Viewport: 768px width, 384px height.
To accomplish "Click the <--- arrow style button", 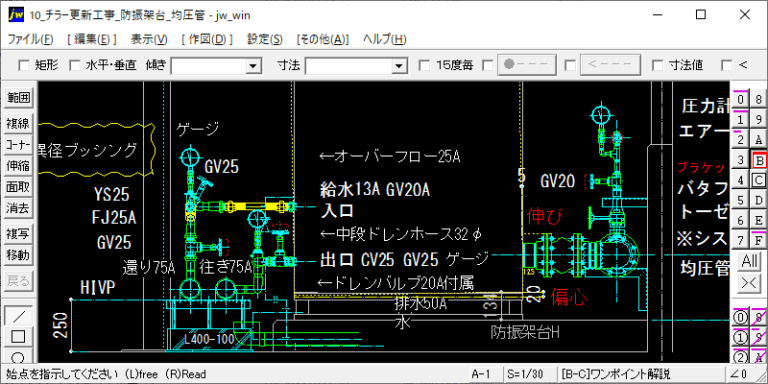I will pos(610,65).
